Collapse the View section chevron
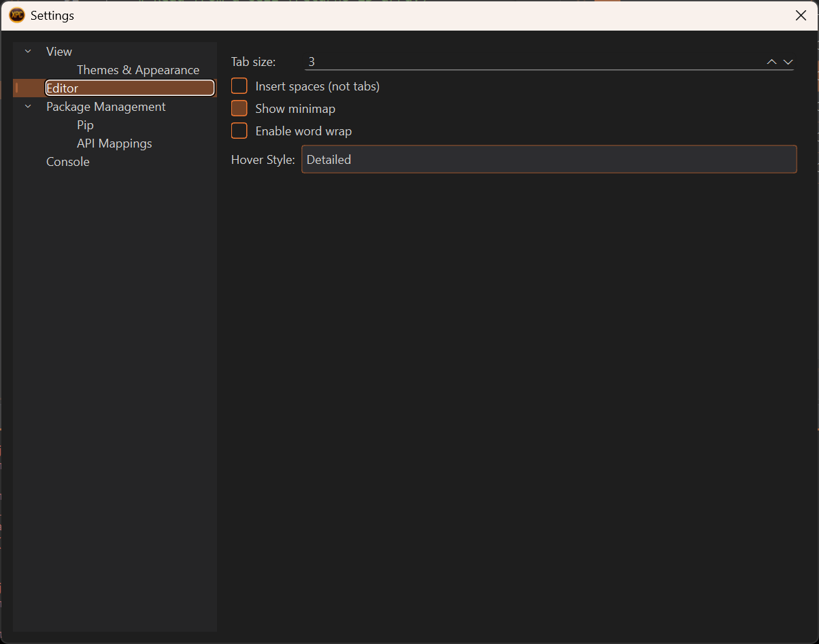 [x=28, y=52]
